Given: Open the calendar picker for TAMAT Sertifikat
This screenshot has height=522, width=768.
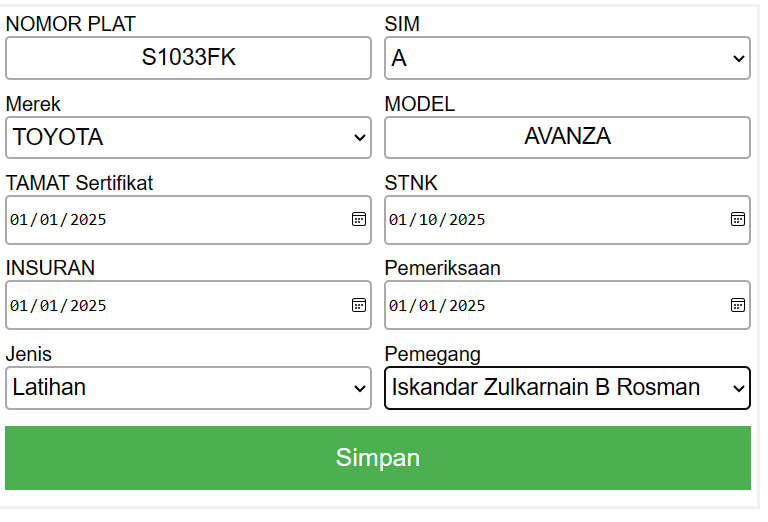Looking at the screenshot, I should (358, 219).
